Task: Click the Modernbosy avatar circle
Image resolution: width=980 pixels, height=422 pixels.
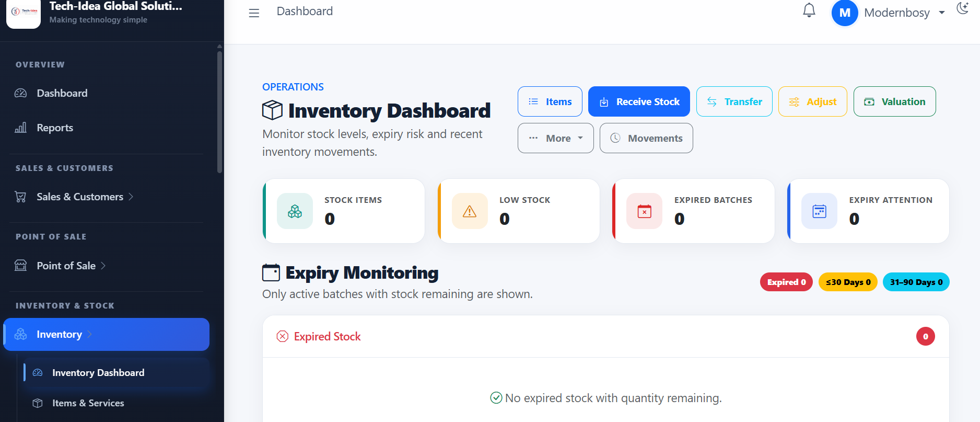Action: (845, 13)
